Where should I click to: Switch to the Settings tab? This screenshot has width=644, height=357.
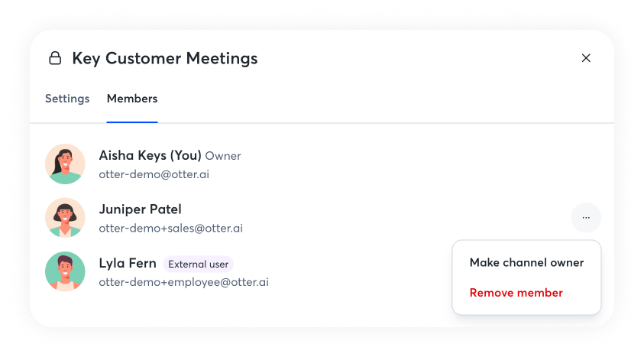point(67,99)
